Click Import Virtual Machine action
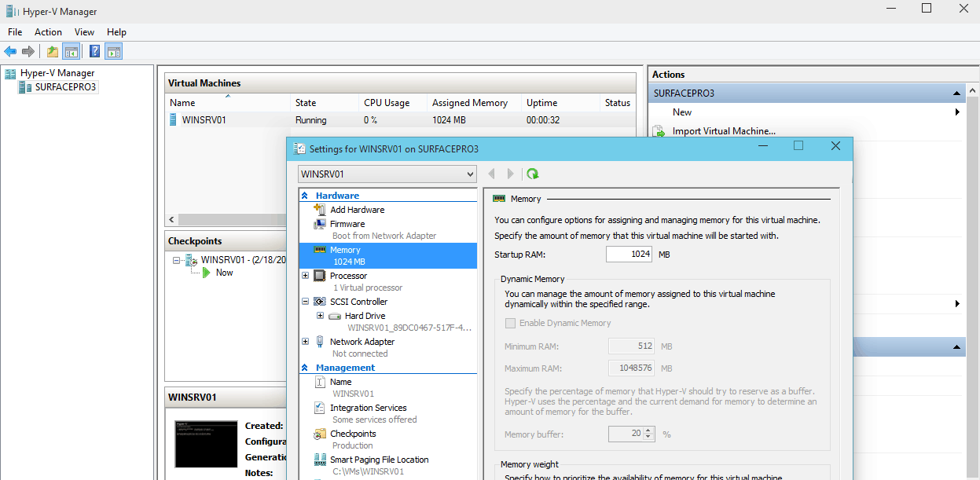980x480 pixels. [724, 131]
